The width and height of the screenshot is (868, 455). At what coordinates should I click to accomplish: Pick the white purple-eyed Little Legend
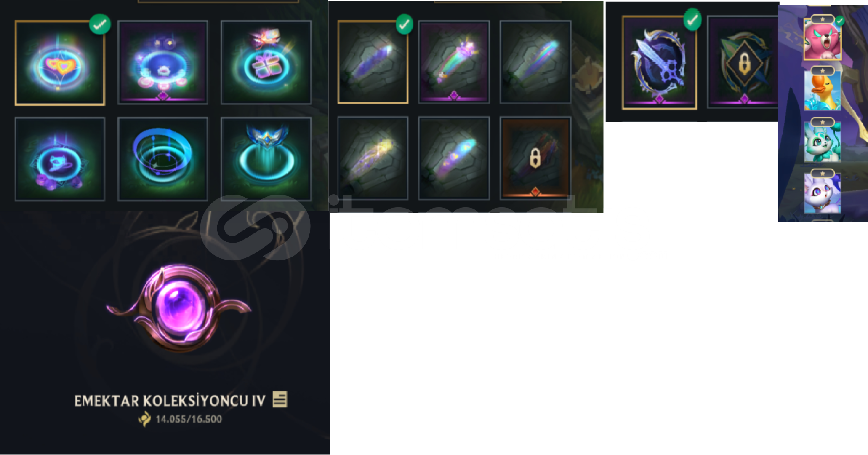click(823, 193)
